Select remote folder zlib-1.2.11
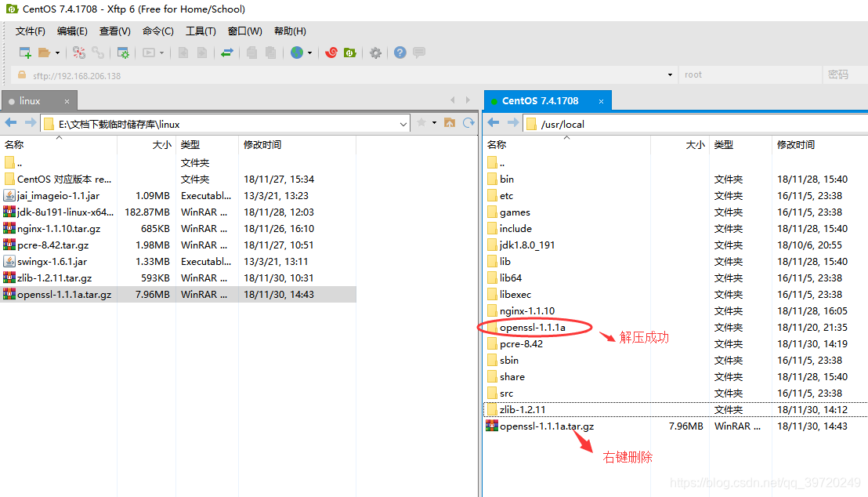 click(523, 409)
